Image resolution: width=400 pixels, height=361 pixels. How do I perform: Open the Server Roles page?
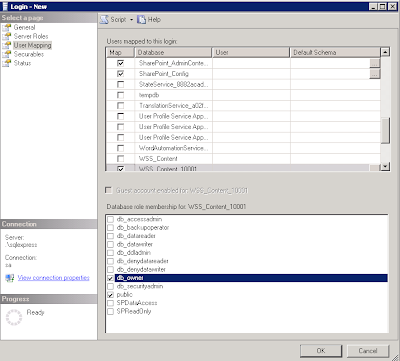(x=31, y=36)
